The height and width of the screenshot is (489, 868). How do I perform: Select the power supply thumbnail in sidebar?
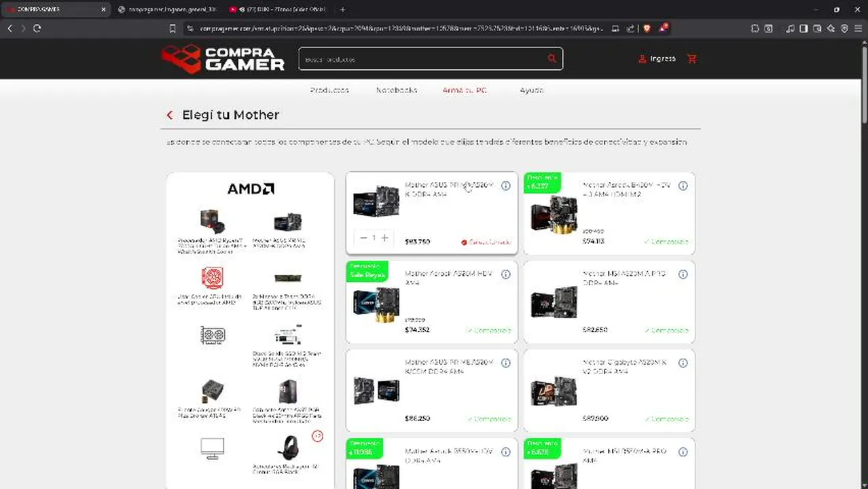pos(213,391)
